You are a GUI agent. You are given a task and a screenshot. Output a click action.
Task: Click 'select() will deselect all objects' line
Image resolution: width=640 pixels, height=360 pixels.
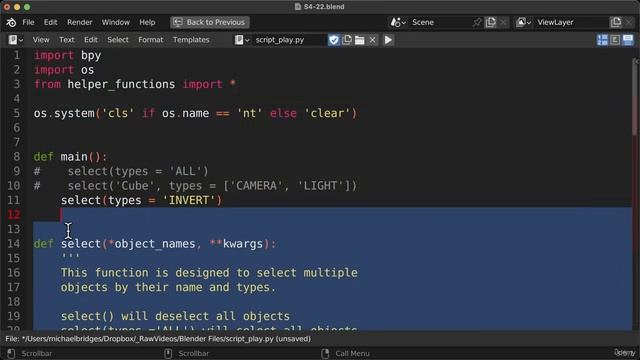click(x=175, y=316)
